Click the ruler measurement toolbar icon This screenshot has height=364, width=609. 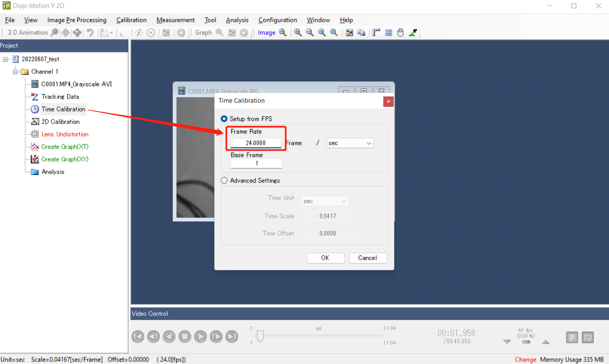[x=376, y=33]
